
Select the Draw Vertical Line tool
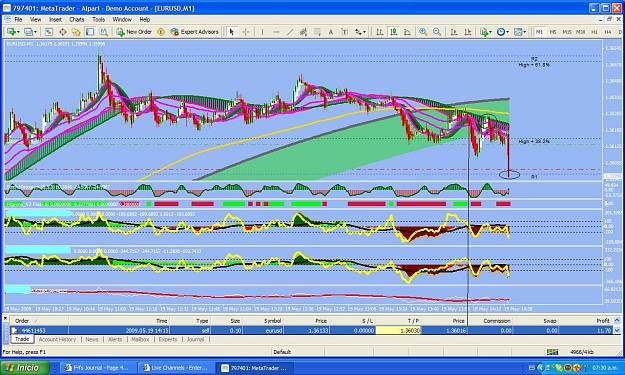[262, 32]
